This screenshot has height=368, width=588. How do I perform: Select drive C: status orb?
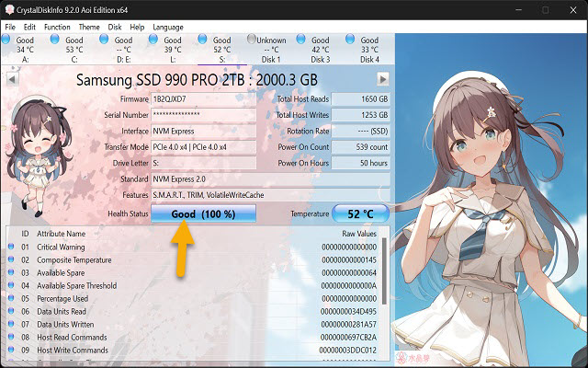pos(55,39)
